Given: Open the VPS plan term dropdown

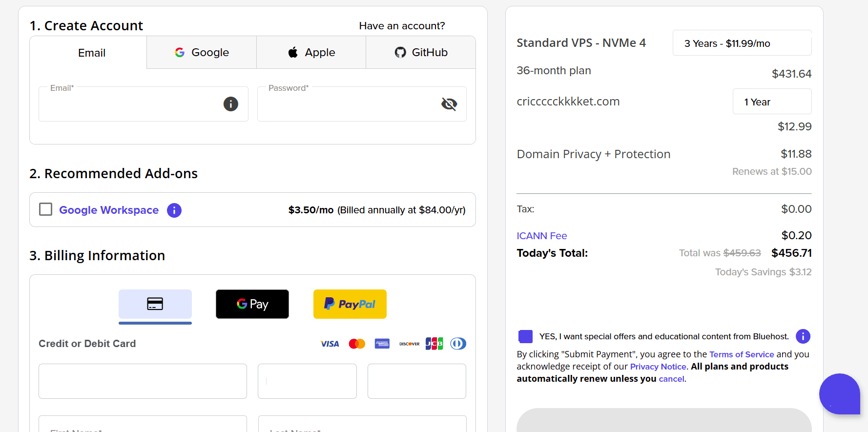Looking at the screenshot, I should tap(742, 43).
